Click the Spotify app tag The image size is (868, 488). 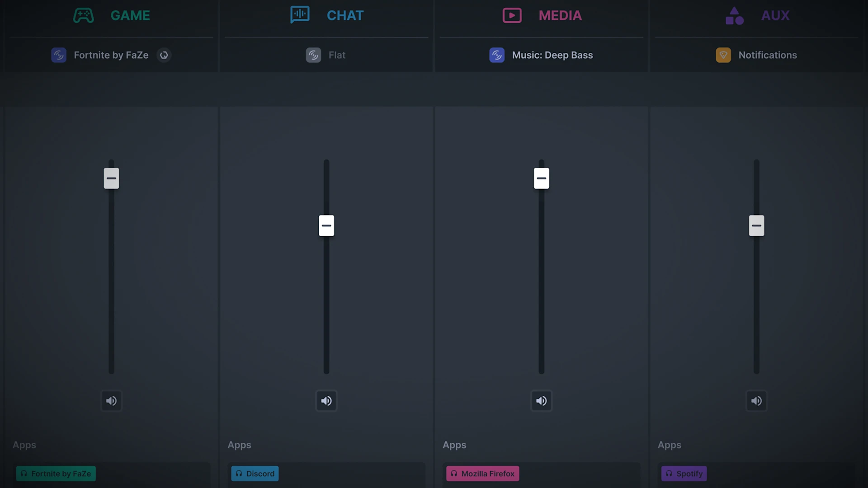(x=684, y=474)
